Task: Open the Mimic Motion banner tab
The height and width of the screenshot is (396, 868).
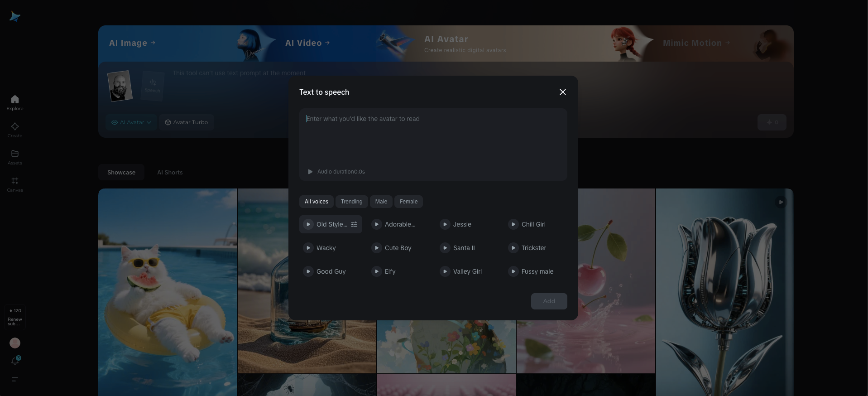Action: coord(696,43)
